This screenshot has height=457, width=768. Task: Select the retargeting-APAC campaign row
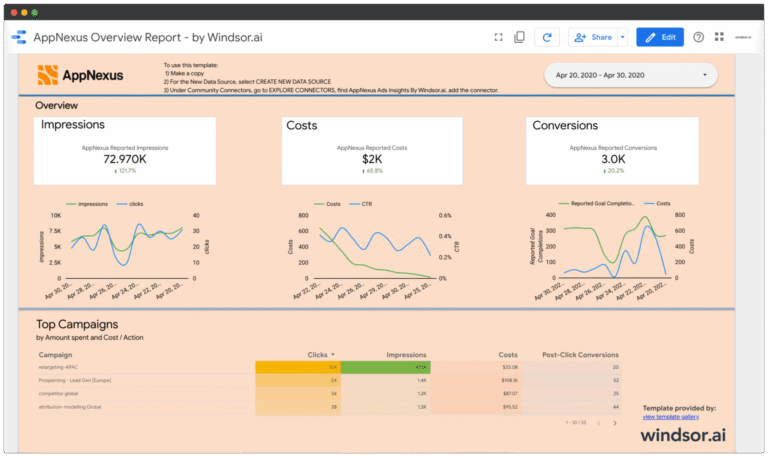(328, 367)
